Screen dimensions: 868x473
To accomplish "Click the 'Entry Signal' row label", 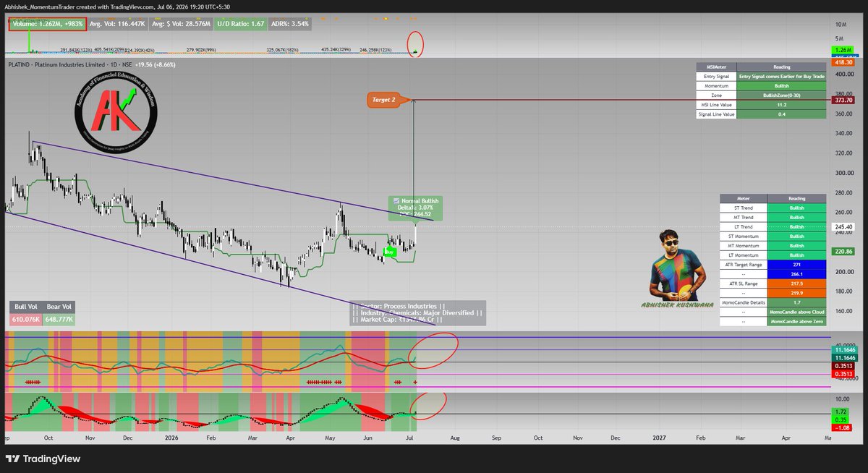I will pos(715,76).
